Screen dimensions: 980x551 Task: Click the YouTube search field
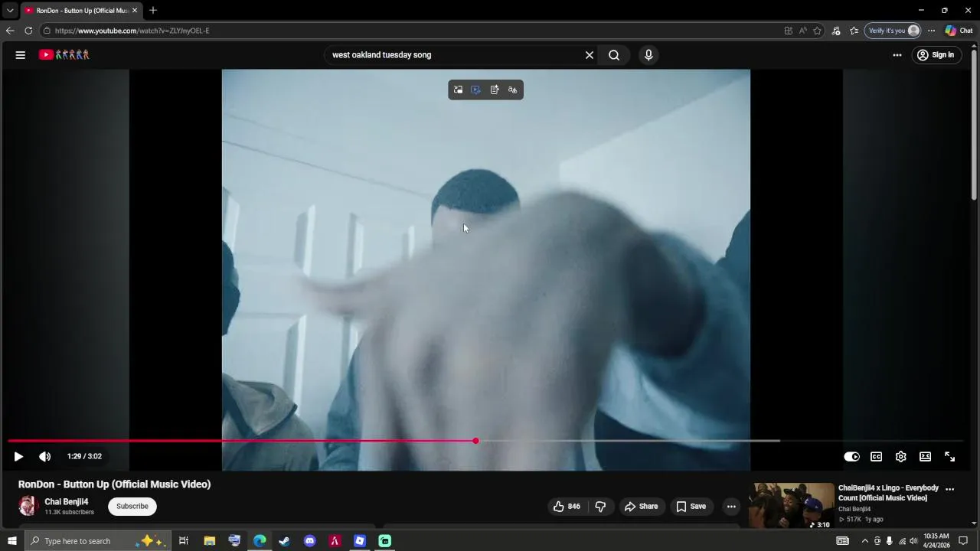(x=456, y=55)
